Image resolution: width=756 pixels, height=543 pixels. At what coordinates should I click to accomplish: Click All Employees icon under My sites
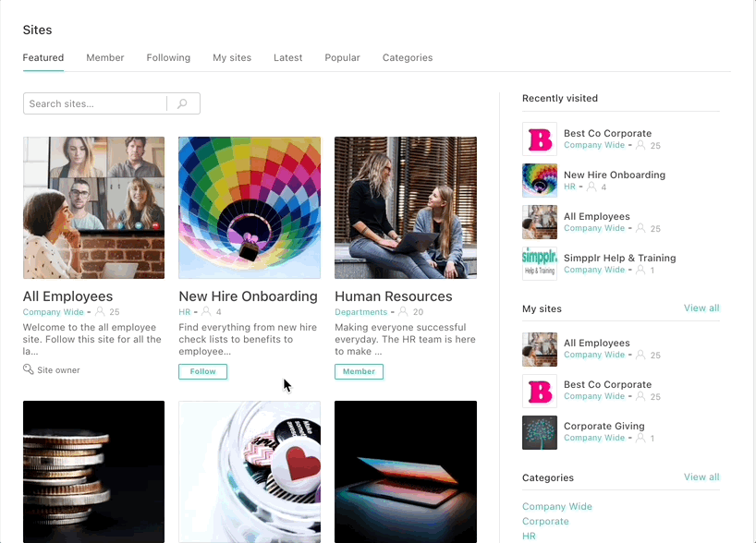coord(540,349)
